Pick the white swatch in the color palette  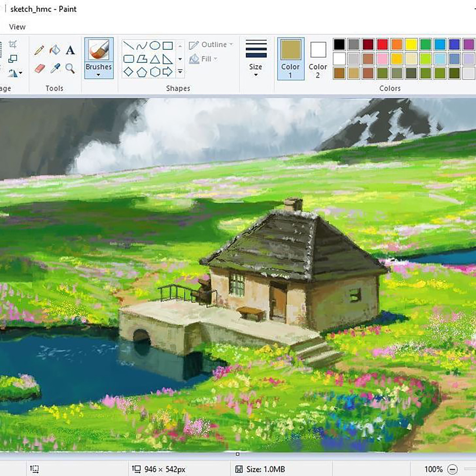pyautogui.click(x=339, y=59)
